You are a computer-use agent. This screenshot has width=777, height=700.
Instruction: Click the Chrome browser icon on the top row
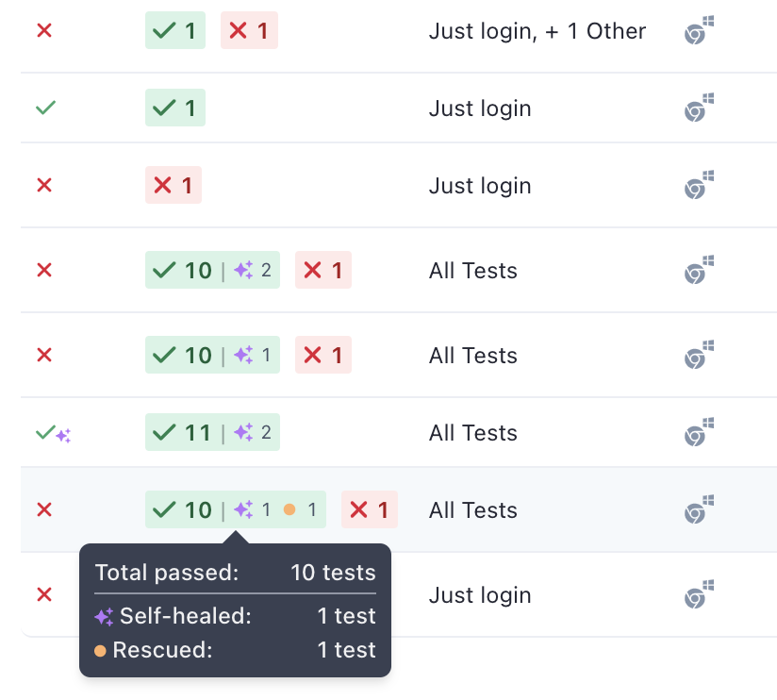[x=698, y=30]
